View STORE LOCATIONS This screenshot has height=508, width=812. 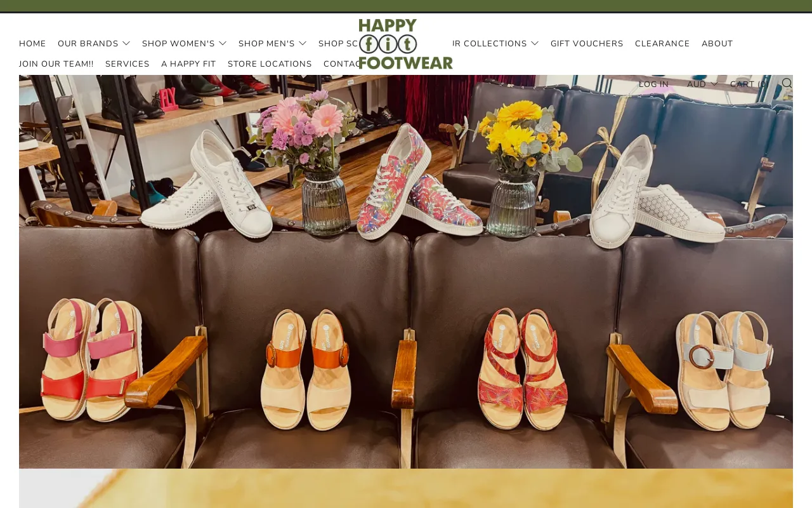(270, 63)
